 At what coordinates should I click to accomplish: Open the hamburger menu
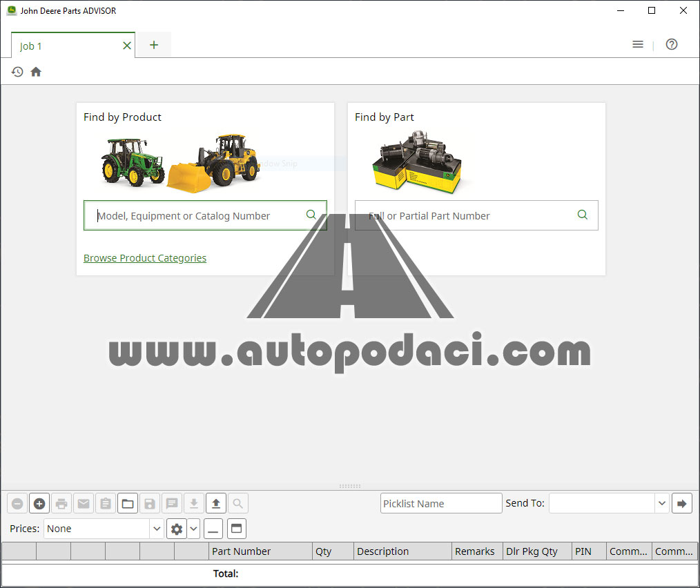637,44
